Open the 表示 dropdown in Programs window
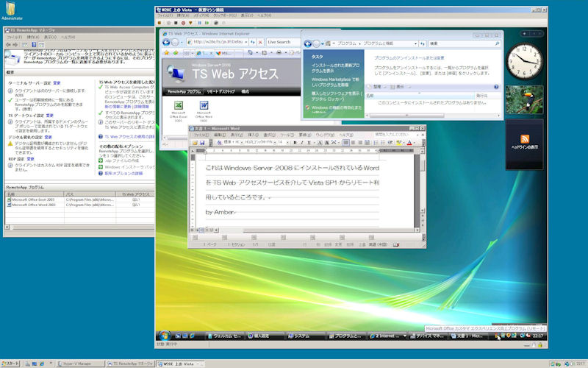588x368 pixels. 400,87
